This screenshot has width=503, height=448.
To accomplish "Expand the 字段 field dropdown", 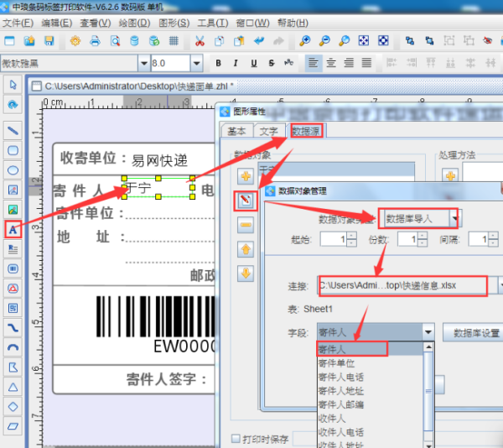I will pyautogui.click(x=428, y=333).
